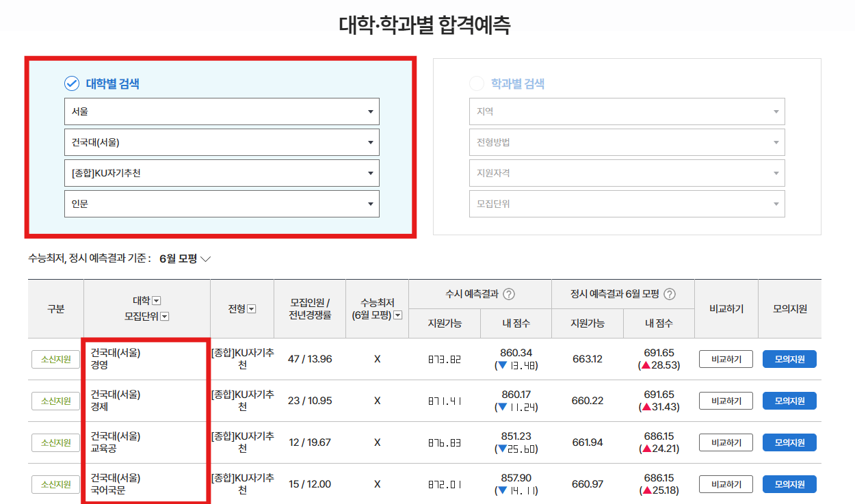The height and width of the screenshot is (504, 855).
Task: Select the 대학별 검색 radio option
Action: click(72, 83)
